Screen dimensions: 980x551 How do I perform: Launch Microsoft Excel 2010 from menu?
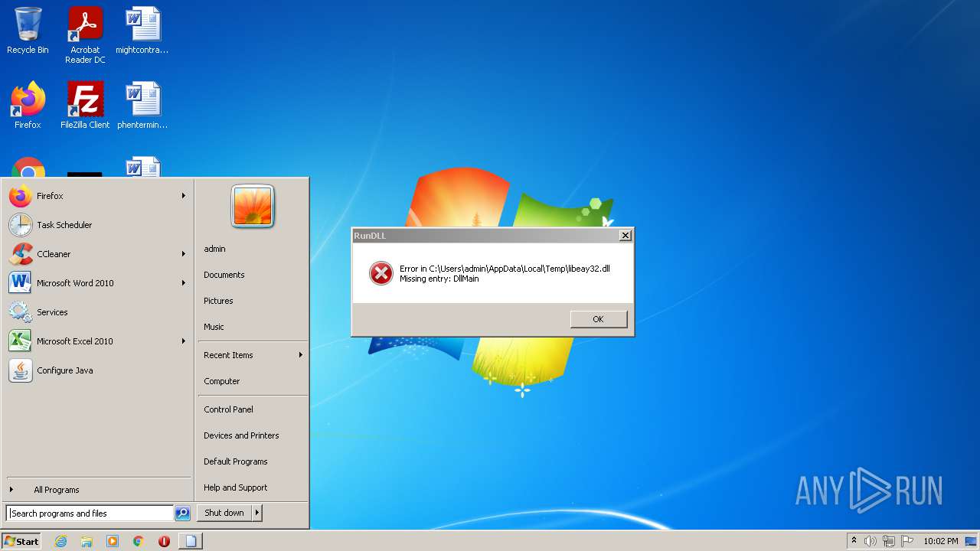97,341
